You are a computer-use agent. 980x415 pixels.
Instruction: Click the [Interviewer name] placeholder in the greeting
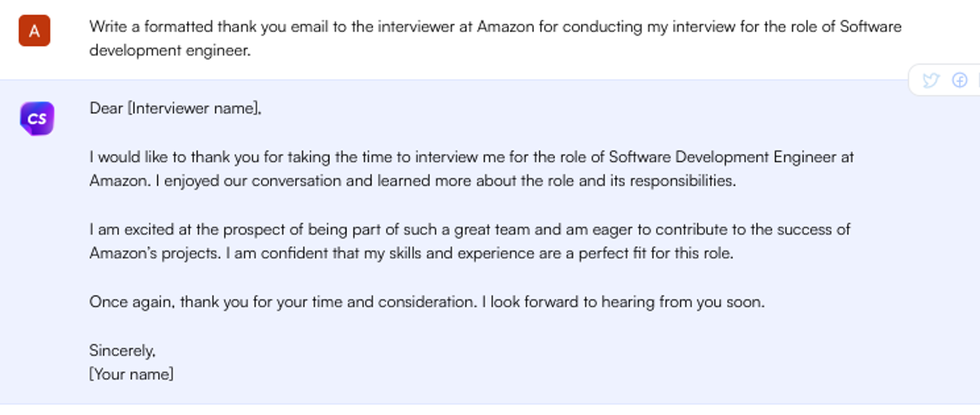194,108
